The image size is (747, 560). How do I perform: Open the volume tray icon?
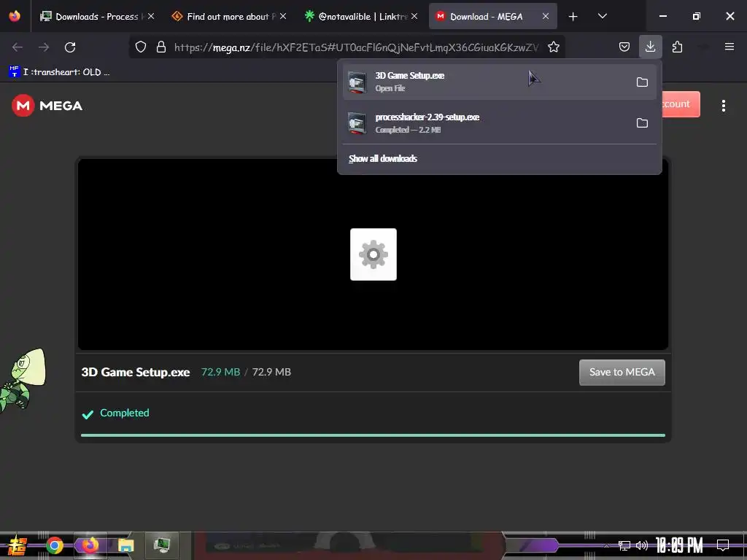click(x=642, y=545)
